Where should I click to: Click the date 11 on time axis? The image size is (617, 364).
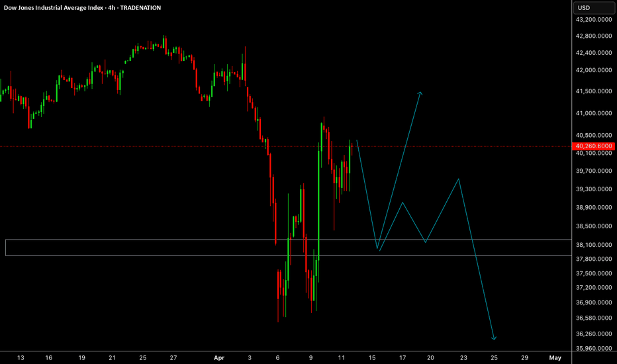pyautogui.click(x=341, y=357)
